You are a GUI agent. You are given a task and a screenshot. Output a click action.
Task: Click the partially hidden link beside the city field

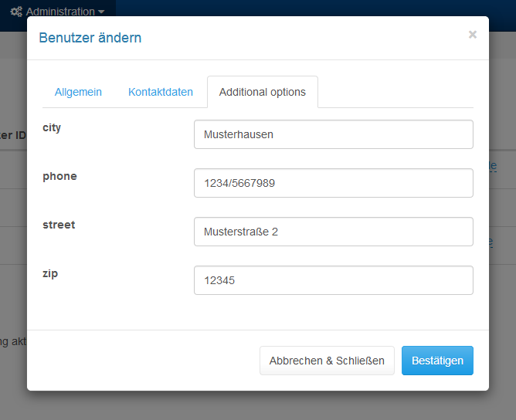[x=492, y=167]
